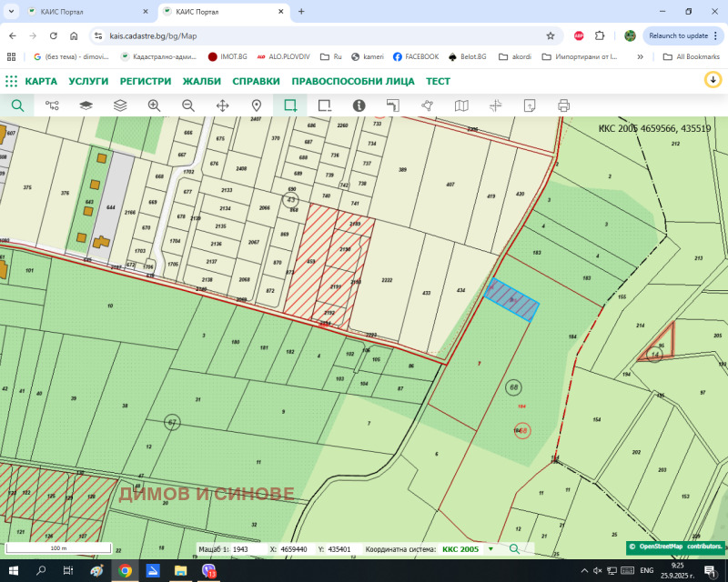The height and width of the screenshot is (582, 728).
Task: Open the УСЛУГИ menu
Action: [88, 81]
